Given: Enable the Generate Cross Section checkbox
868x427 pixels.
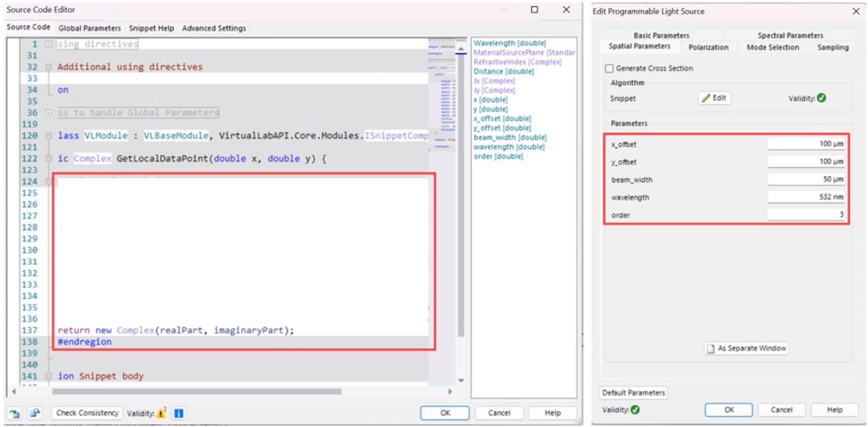Looking at the screenshot, I should [x=610, y=69].
